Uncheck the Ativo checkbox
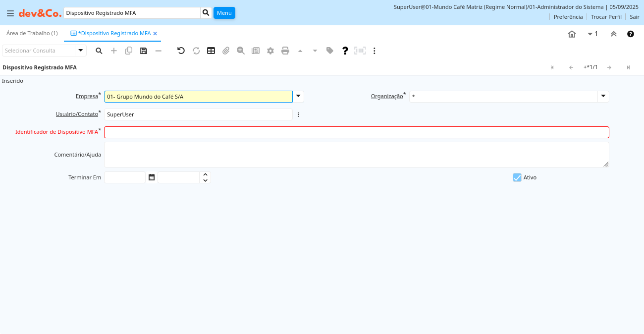Image resolution: width=644 pixels, height=334 pixels. pos(517,177)
